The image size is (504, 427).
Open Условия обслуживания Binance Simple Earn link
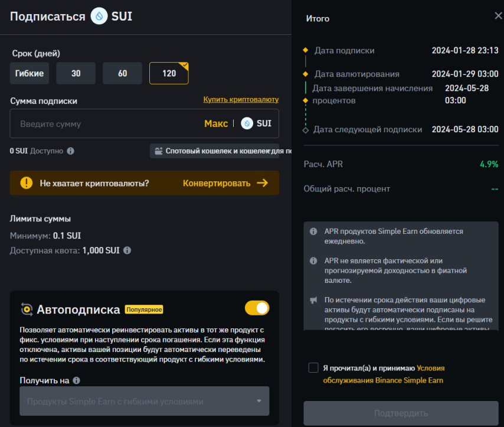384,374
